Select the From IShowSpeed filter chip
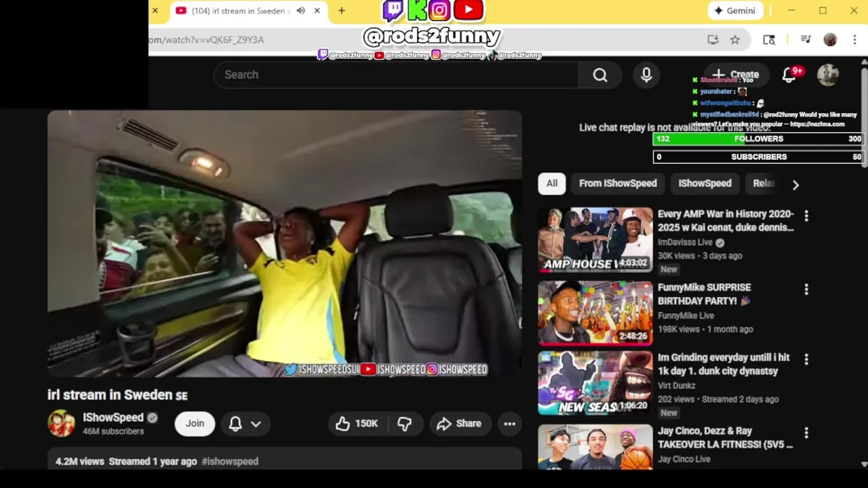The width and height of the screenshot is (868, 488). (618, 184)
